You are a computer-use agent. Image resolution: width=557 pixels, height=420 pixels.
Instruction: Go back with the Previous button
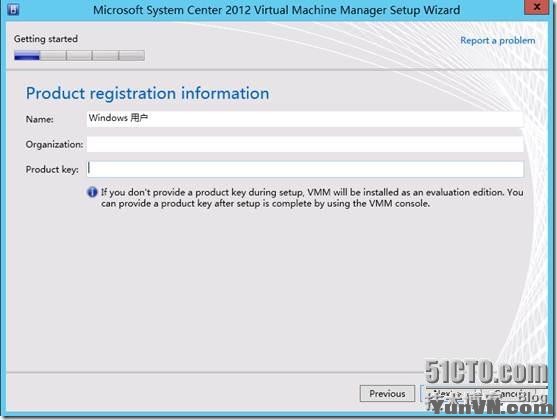tap(387, 394)
